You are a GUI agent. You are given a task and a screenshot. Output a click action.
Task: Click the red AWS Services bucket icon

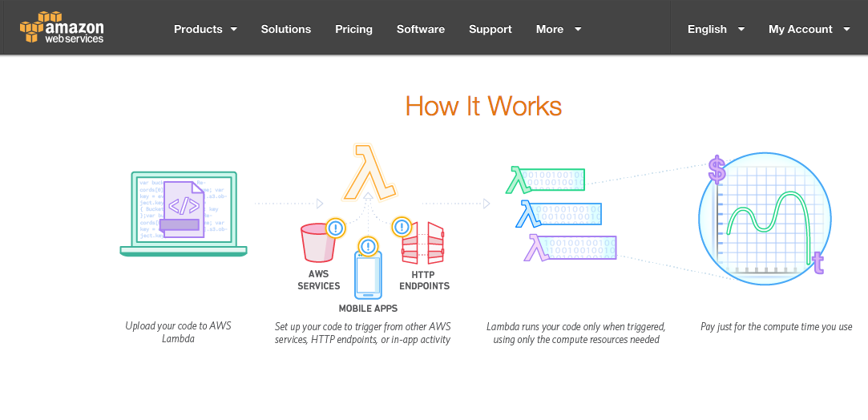[318, 242]
